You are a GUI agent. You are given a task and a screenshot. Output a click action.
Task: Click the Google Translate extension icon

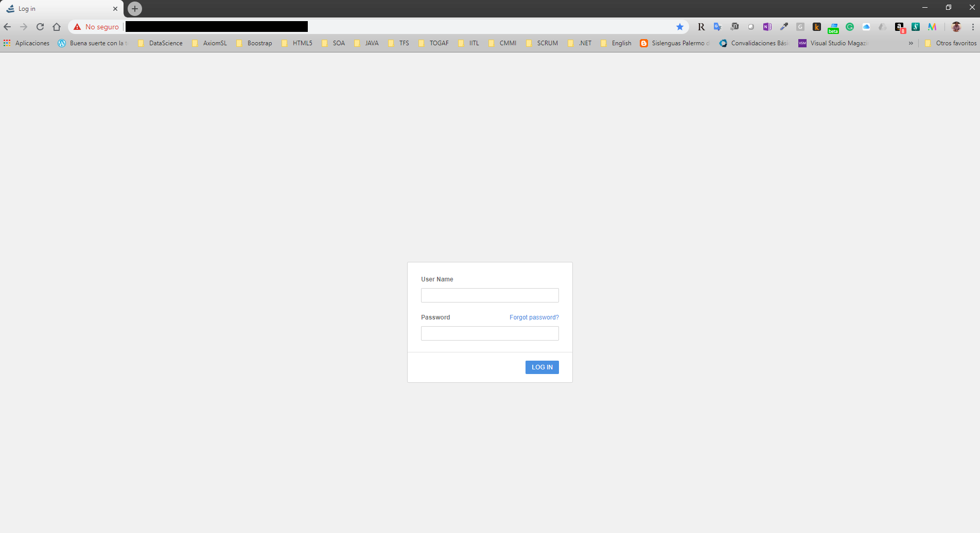pyautogui.click(x=717, y=27)
